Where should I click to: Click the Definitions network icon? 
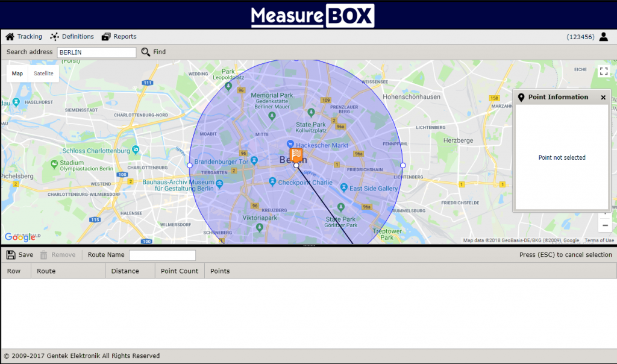click(55, 37)
